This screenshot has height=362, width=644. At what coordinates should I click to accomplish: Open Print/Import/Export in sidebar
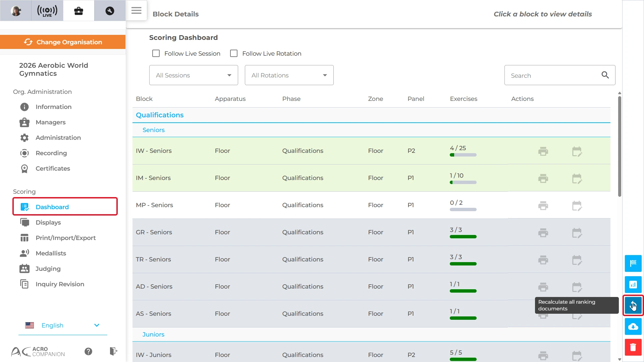[x=65, y=238]
